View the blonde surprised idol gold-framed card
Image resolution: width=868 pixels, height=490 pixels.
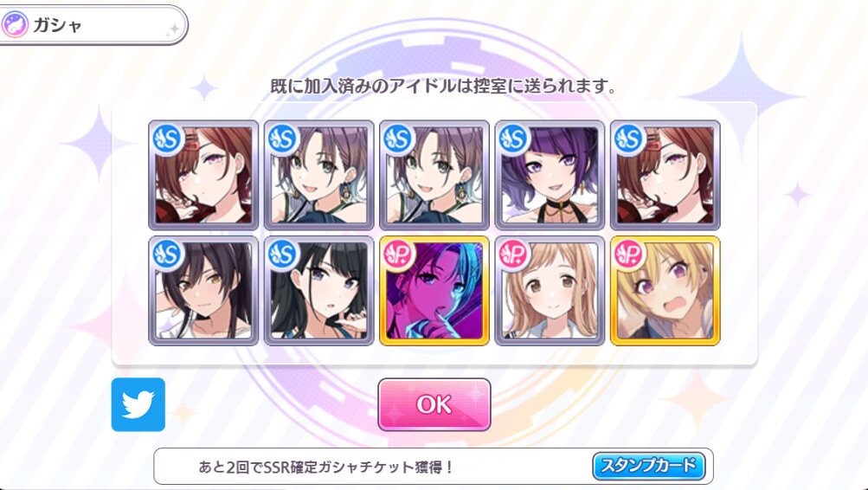pyautogui.click(x=665, y=291)
